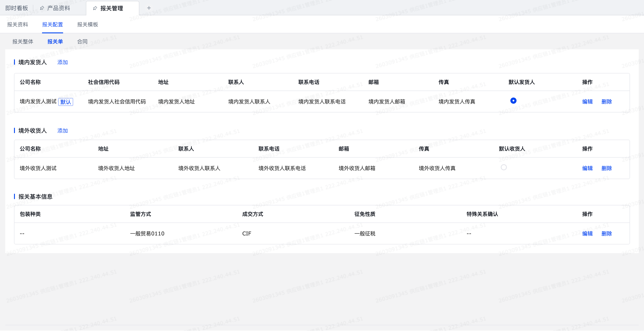644x331 pixels.
Task: Edit the 境内发货人测试 row
Action: click(x=587, y=101)
